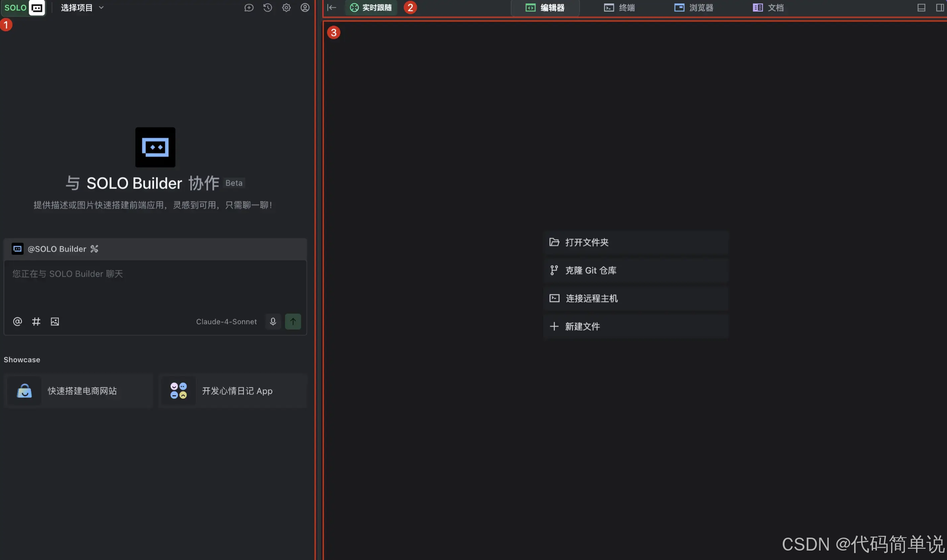Activate the microphone voice input
The width and height of the screenshot is (947, 560).
click(273, 321)
